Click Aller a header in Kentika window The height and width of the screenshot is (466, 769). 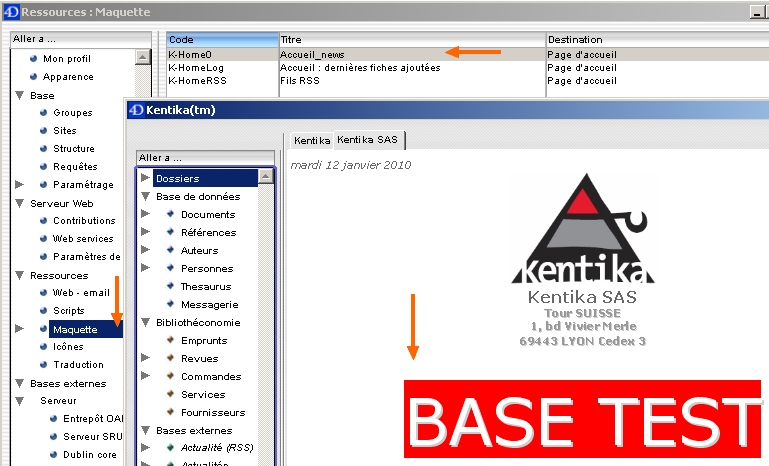[205, 158]
